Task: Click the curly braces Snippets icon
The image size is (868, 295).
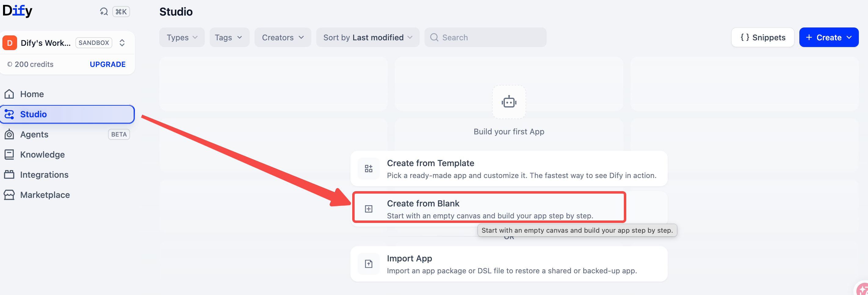Action: point(745,38)
